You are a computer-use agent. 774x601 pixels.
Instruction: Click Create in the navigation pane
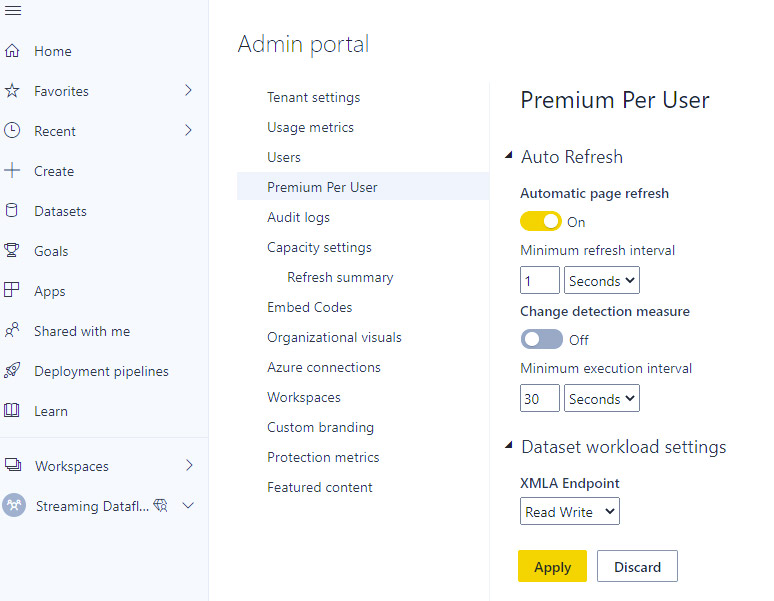click(x=54, y=171)
